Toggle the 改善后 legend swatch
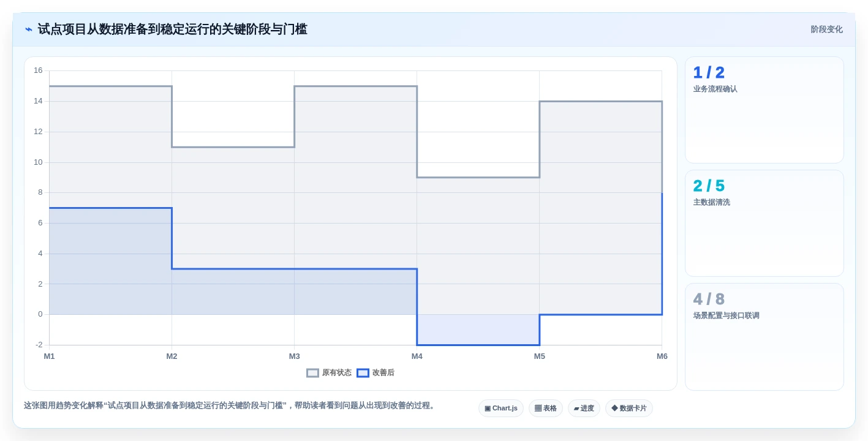 pos(363,373)
